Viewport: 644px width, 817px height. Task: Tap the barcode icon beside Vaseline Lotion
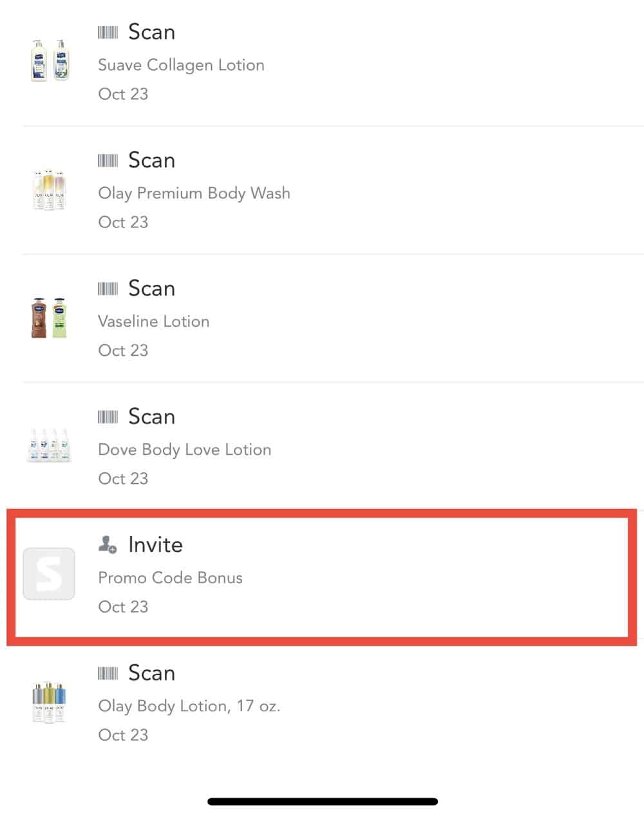coord(109,287)
